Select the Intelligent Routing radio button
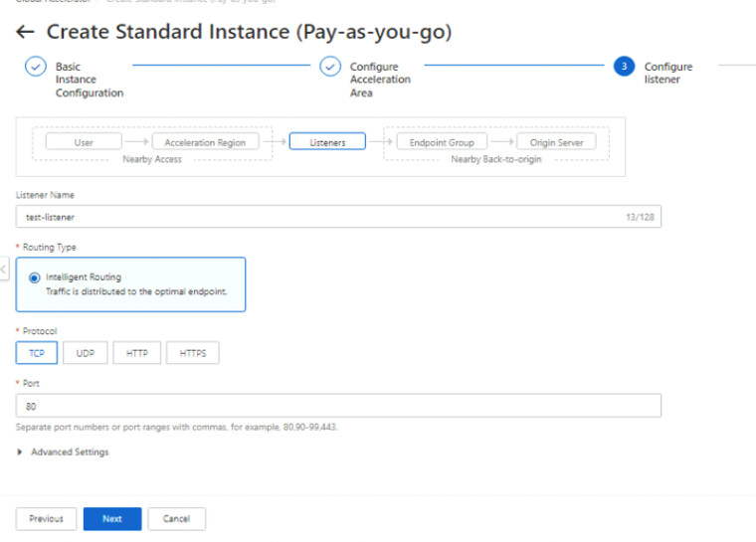The image size is (756, 542). click(34, 277)
